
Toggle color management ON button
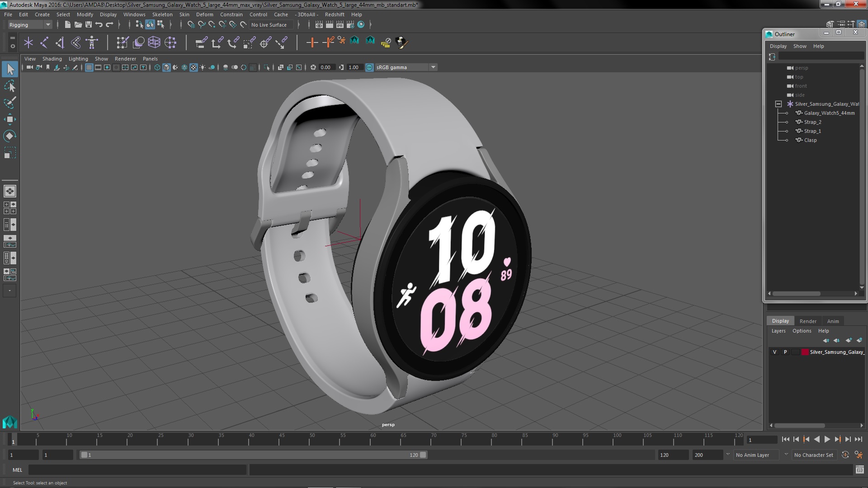[x=369, y=67]
